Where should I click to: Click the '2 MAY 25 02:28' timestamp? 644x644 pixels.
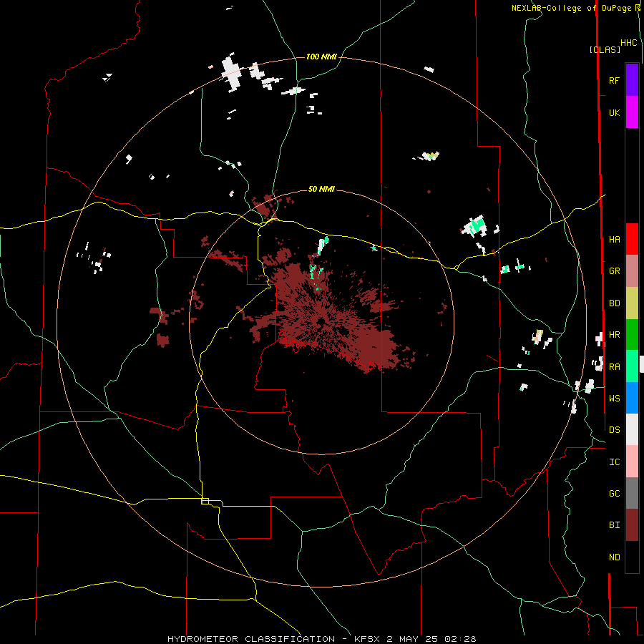tap(431, 639)
